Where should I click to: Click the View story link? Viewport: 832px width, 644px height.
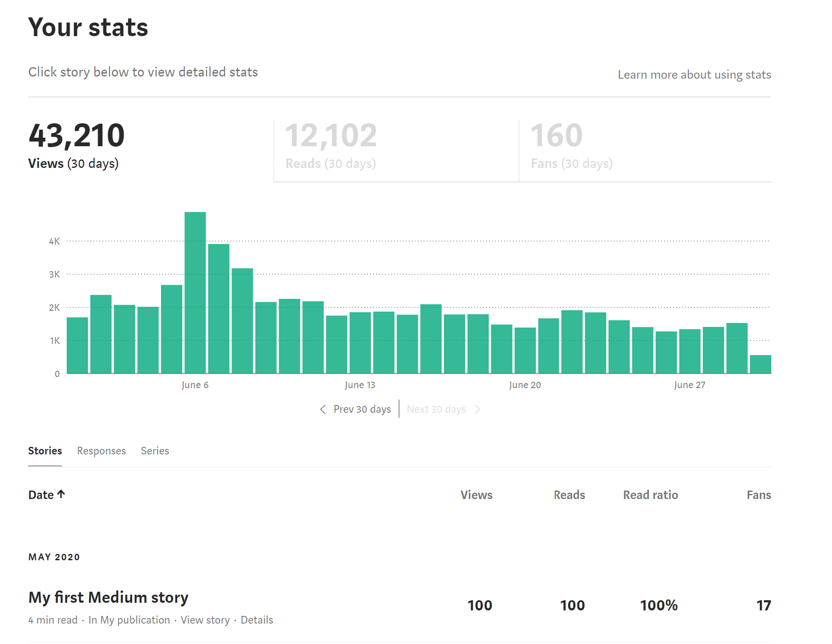pyautogui.click(x=205, y=620)
